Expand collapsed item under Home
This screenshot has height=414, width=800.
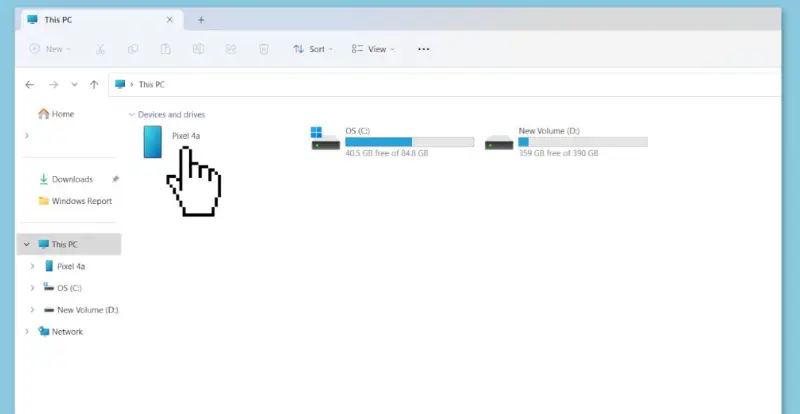(x=27, y=135)
